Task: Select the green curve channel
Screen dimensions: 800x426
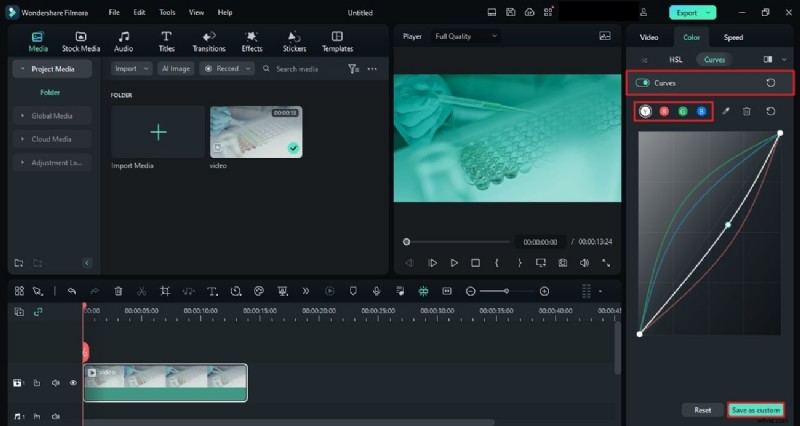Action: [683, 111]
